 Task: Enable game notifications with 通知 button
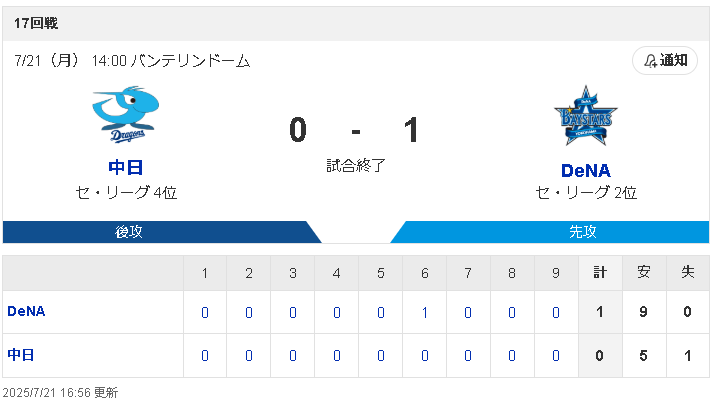click(x=665, y=60)
